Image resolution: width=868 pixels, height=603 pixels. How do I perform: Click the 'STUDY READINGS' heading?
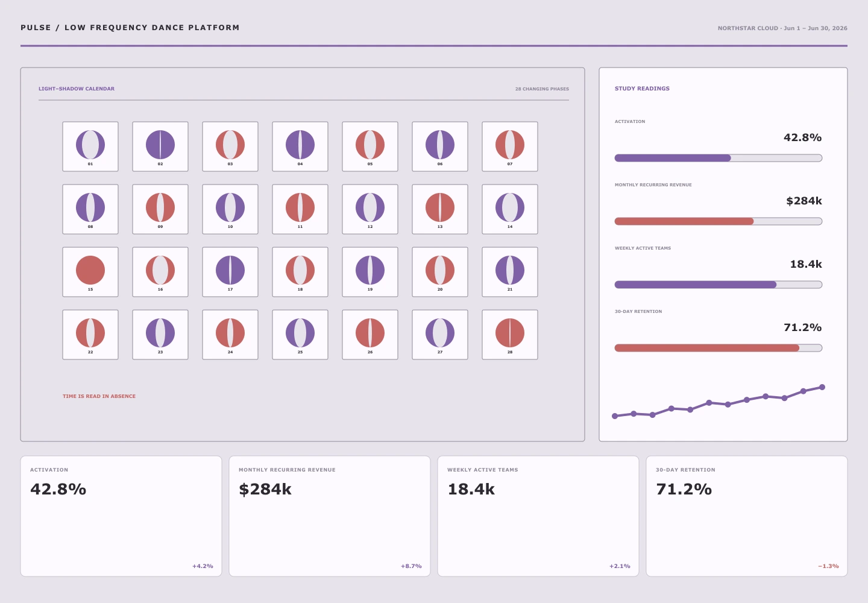coord(642,89)
